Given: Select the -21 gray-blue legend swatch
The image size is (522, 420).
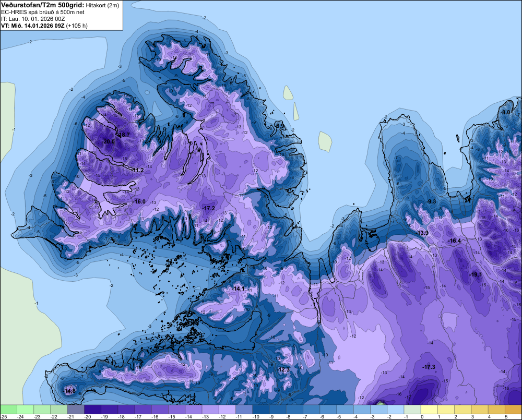Looking at the screenshot, I should tap(76, 409).
